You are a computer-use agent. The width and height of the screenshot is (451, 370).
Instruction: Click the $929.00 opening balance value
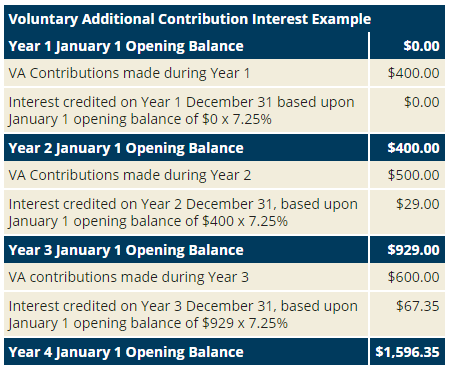coord(413,250)
